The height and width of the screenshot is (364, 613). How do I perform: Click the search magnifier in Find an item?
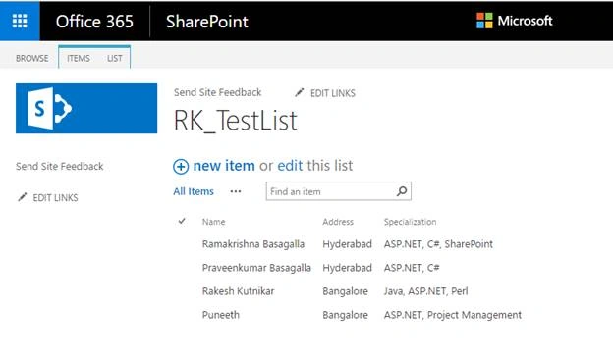point(402,191)
